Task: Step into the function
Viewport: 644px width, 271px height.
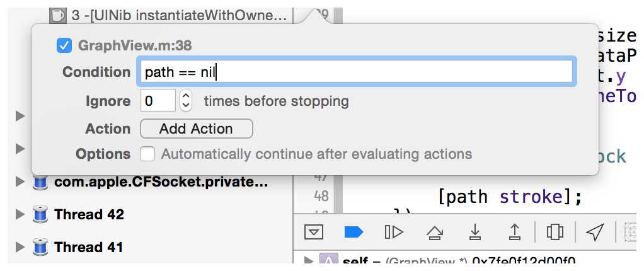Action: click(x=474, y=233)
